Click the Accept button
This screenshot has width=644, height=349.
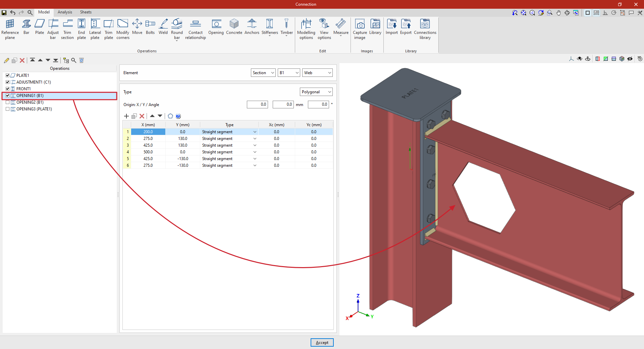point(322,343)
